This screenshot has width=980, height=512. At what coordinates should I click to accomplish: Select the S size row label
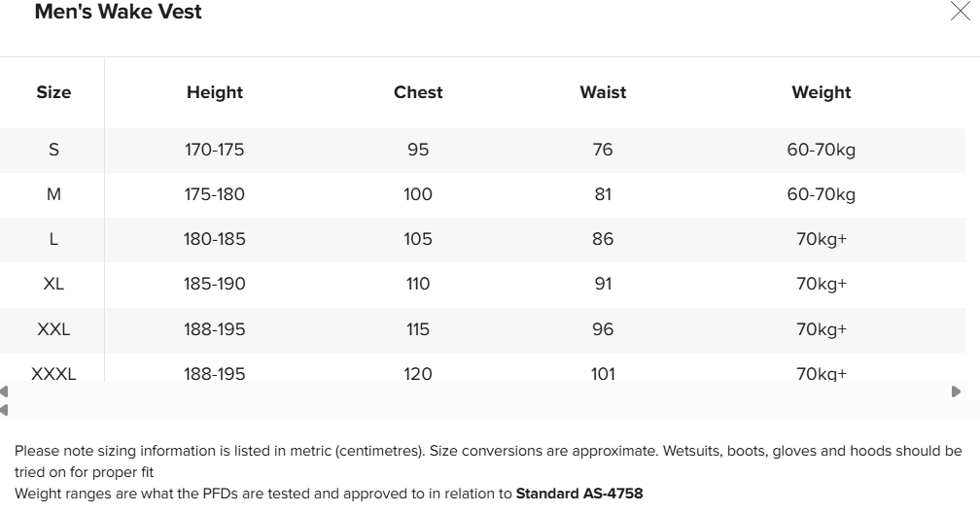pyautogui.click(x=53, y=150)
